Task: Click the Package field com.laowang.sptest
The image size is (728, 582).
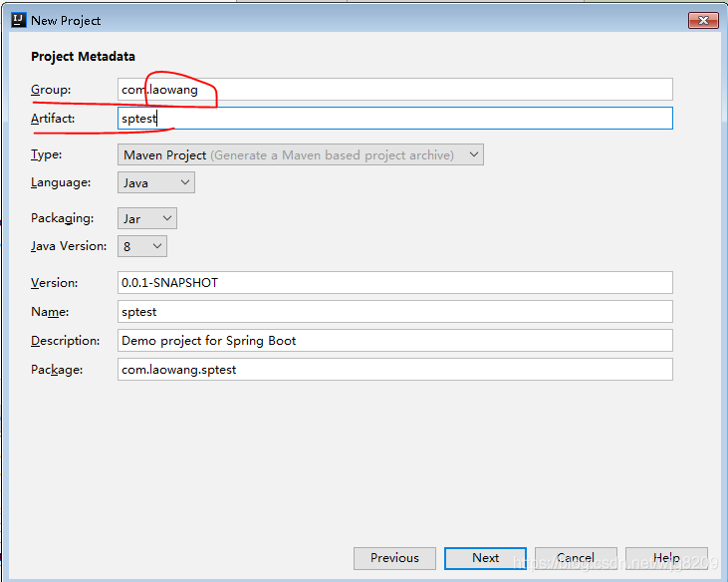Action: click(395, 370)
